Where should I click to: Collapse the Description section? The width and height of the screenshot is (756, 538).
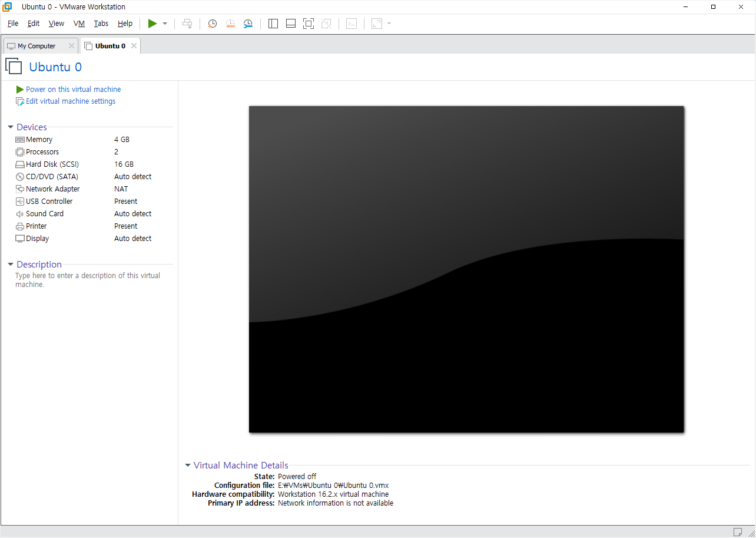coord(11,265)
